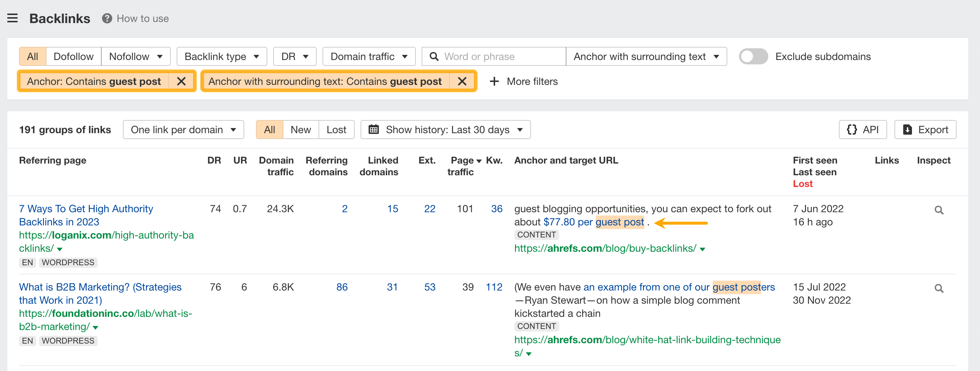The image size is (980, 371).
Task: Click referring domains value 2
Action: coord(345,209)
